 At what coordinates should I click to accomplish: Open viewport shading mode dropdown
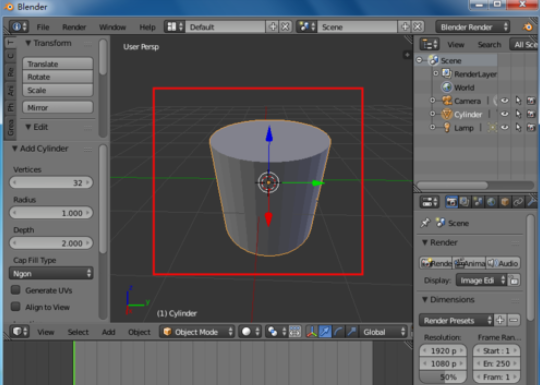point(250,332)
